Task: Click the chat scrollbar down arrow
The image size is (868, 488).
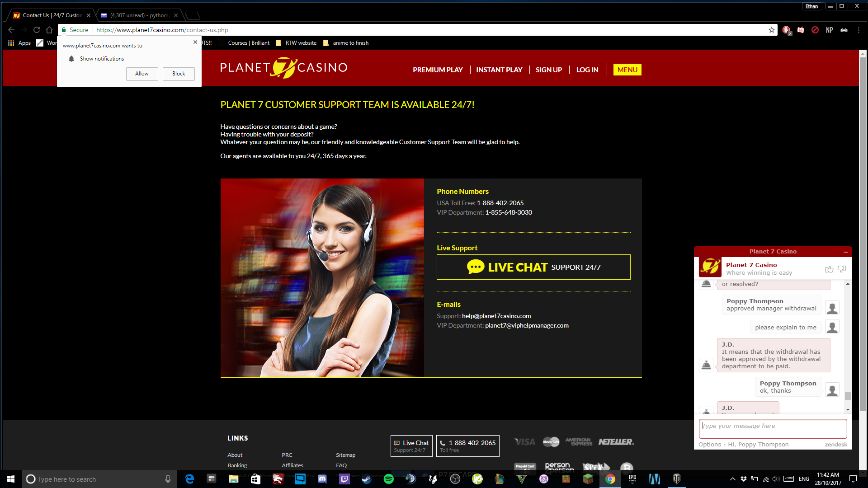Action: tap(848, 410)
